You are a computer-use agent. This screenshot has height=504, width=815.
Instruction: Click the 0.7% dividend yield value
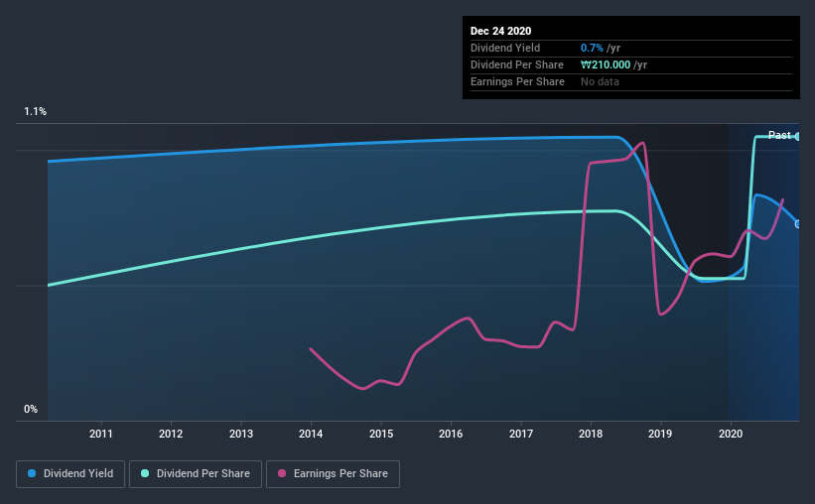click(x=592, y=48)
